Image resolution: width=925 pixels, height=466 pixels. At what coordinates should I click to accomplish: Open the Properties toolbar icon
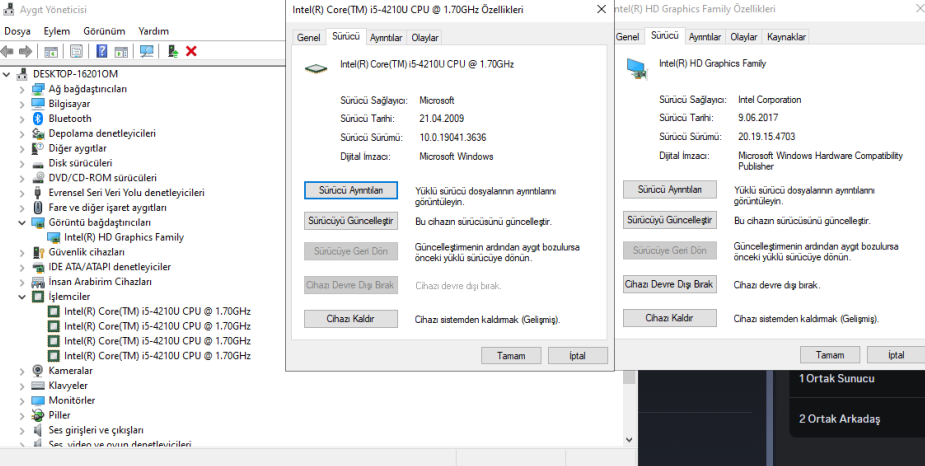pyautogui.click(x=76, y=51)
